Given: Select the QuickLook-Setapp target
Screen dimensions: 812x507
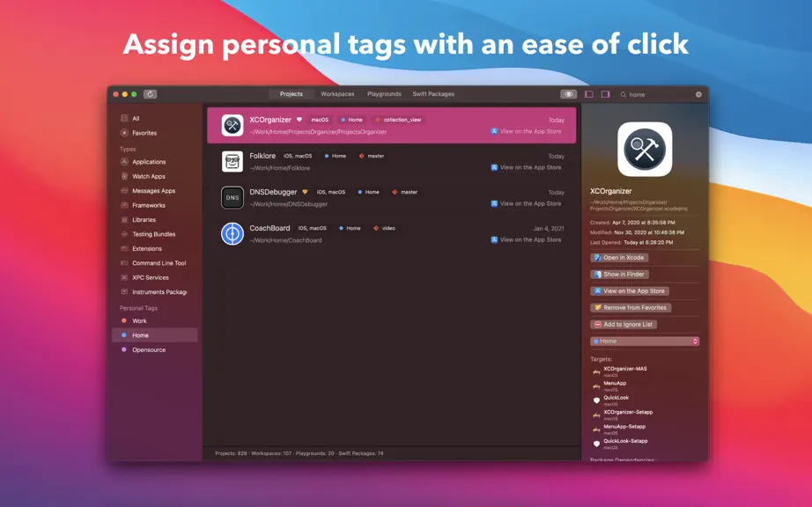Looking at the screenshot, I should (625, 441).
